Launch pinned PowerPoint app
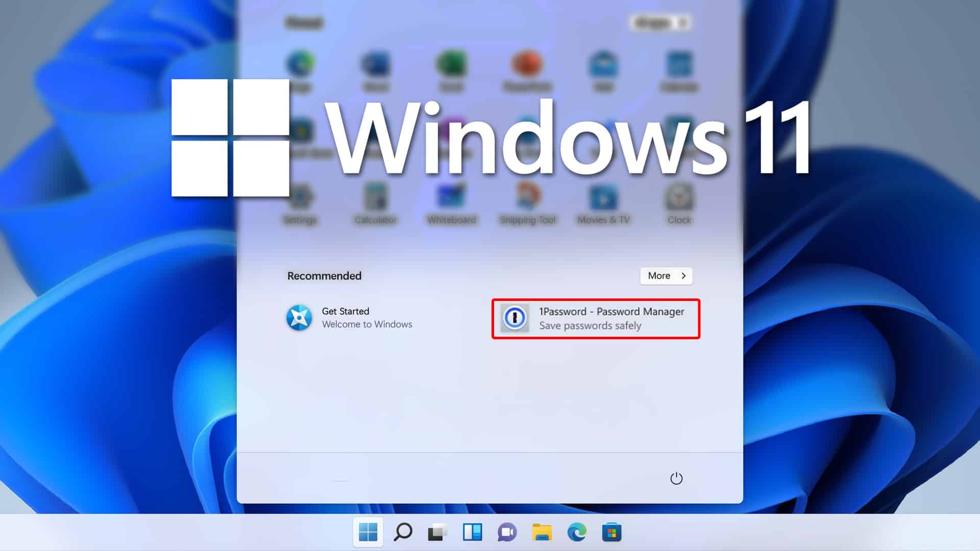This screenshot has height=551, width=980. [x=527, y=71]
